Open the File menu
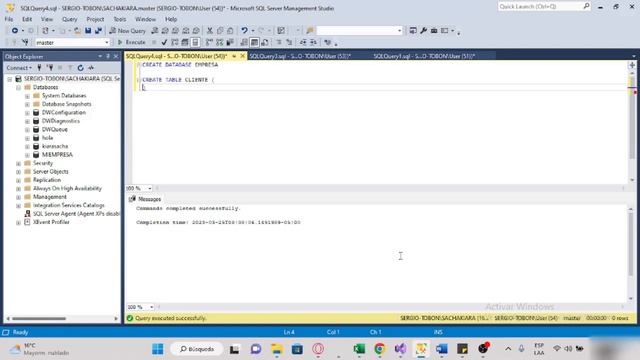640x360 pixels. (x=9, y=19)
